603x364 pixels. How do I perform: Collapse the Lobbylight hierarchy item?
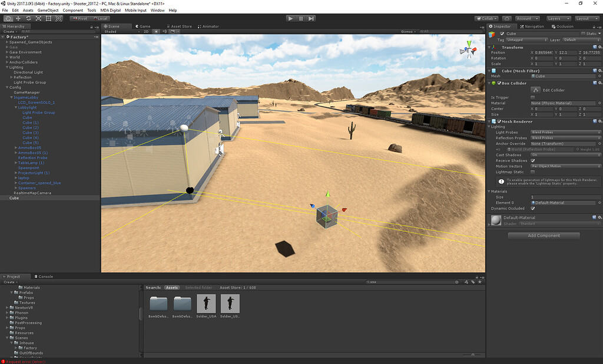click(15, 107)
